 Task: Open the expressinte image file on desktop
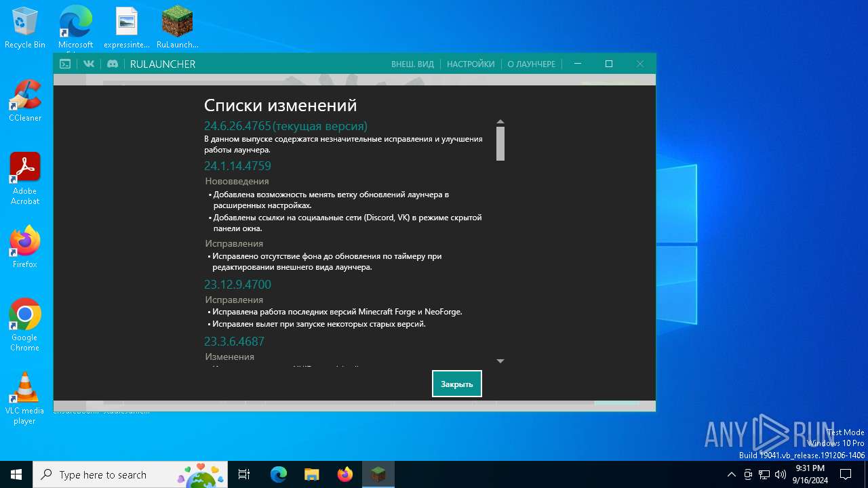126,28
